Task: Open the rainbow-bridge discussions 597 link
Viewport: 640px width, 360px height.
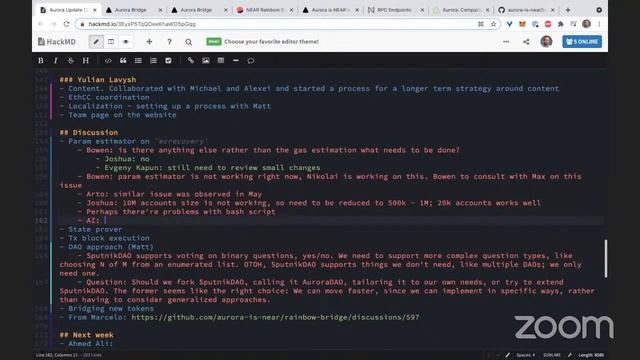Action: pyautogui.click(x=275, y=317)
